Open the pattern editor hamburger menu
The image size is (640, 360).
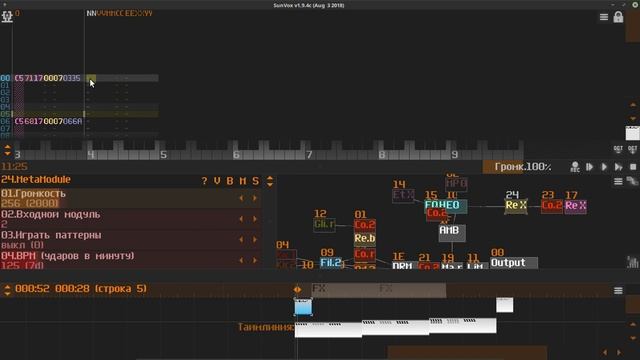click(604, 17)
